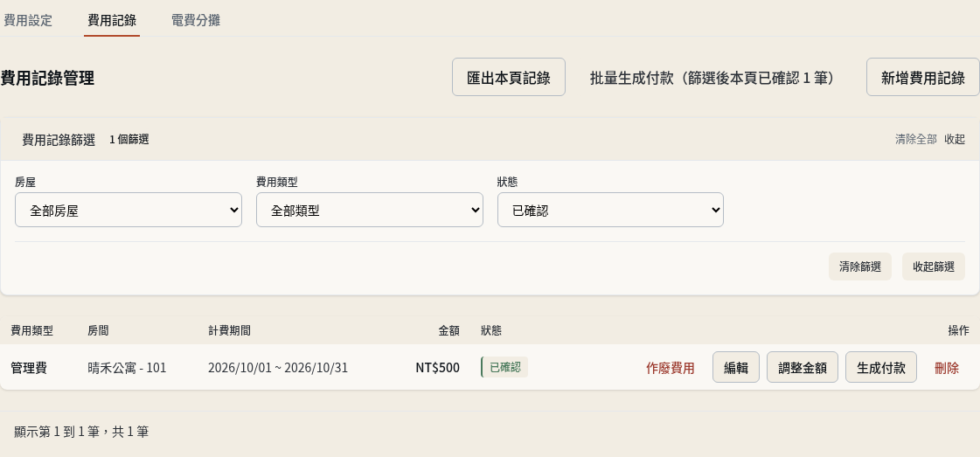
Task: Click the 顯示第 1 到 1 筆 pagination text
Action: 81,431
